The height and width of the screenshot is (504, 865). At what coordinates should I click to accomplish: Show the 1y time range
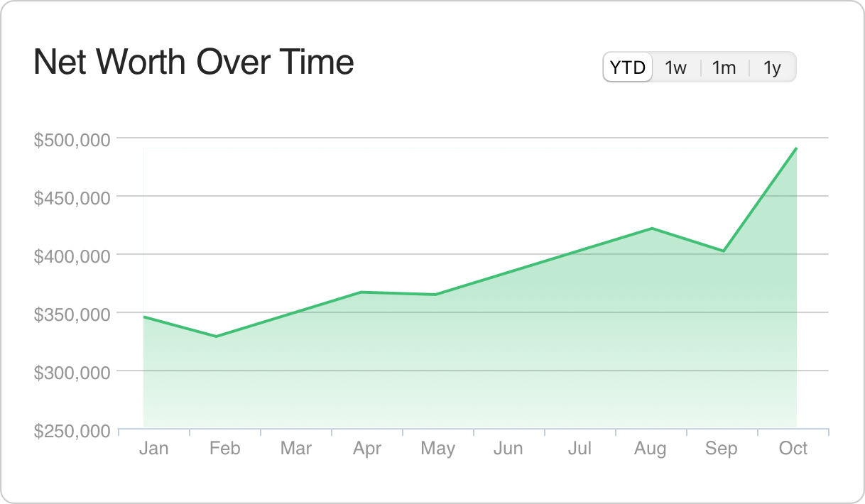coord(772,68)
